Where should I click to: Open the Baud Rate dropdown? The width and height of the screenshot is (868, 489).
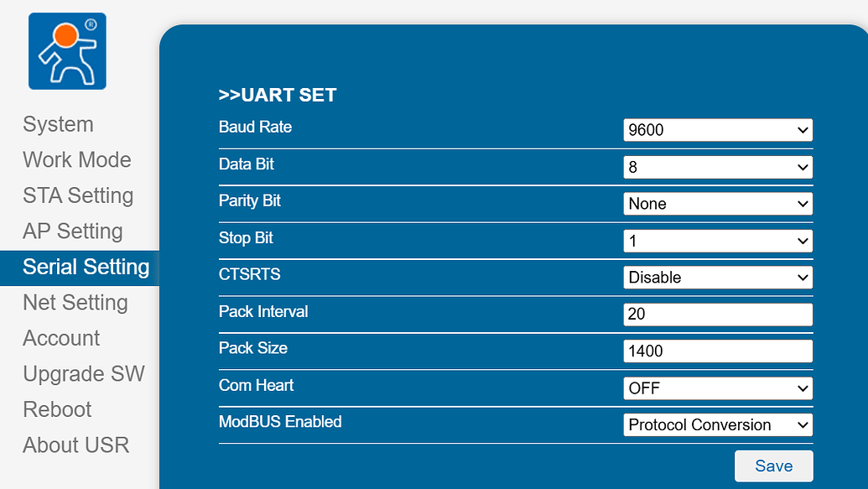717,130
